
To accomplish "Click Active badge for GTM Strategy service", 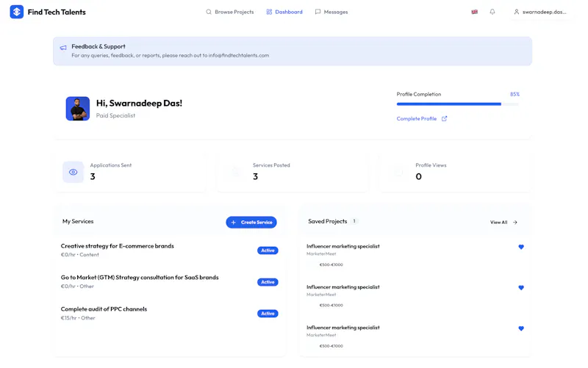I will pos(268,282).
